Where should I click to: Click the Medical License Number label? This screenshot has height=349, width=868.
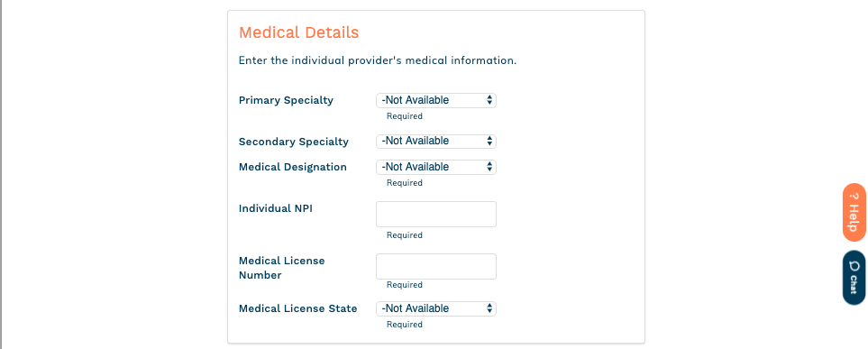coord(282,268)
